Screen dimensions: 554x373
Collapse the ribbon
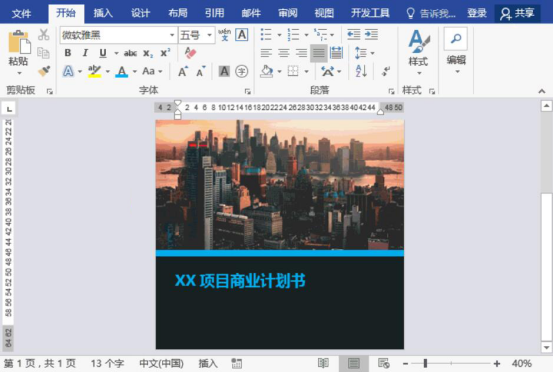pos(542,91)
